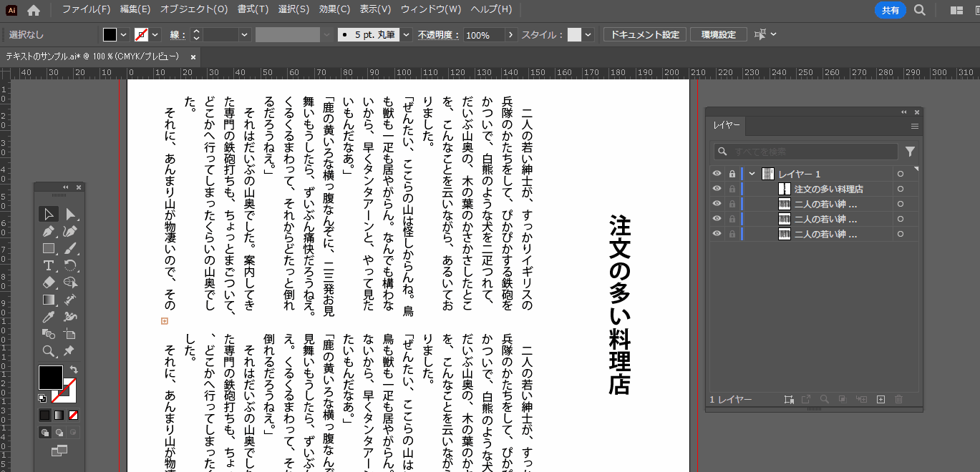Select the Zoom tool

click(49, 351)
